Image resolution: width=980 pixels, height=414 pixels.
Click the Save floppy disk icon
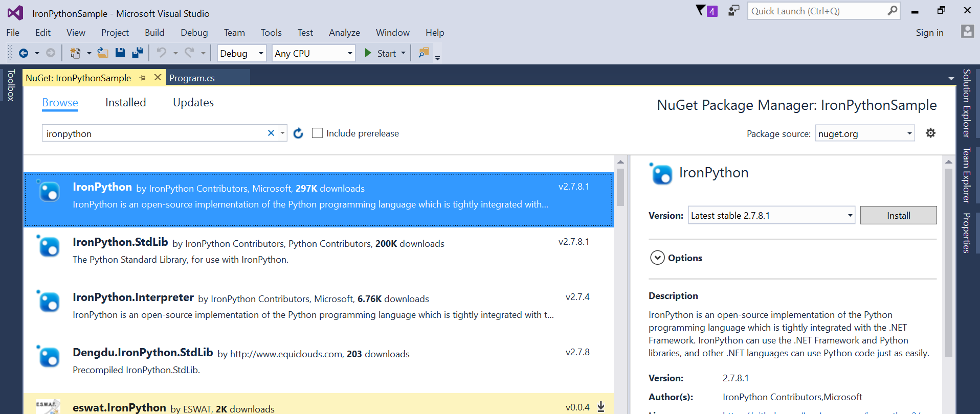(120, 53)
